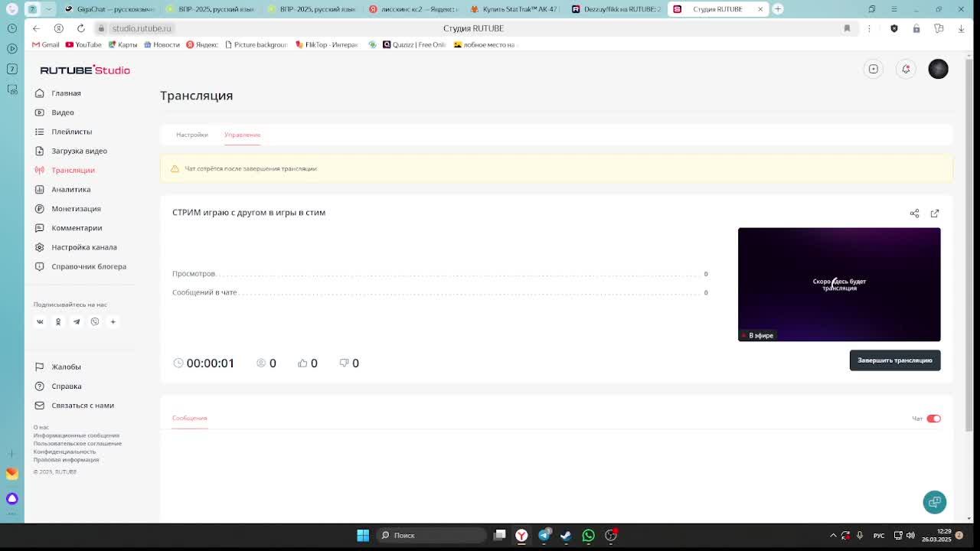Screen dimensions: 980x551
Task: Open Монетизация section
Action: (x=76, y=208)
